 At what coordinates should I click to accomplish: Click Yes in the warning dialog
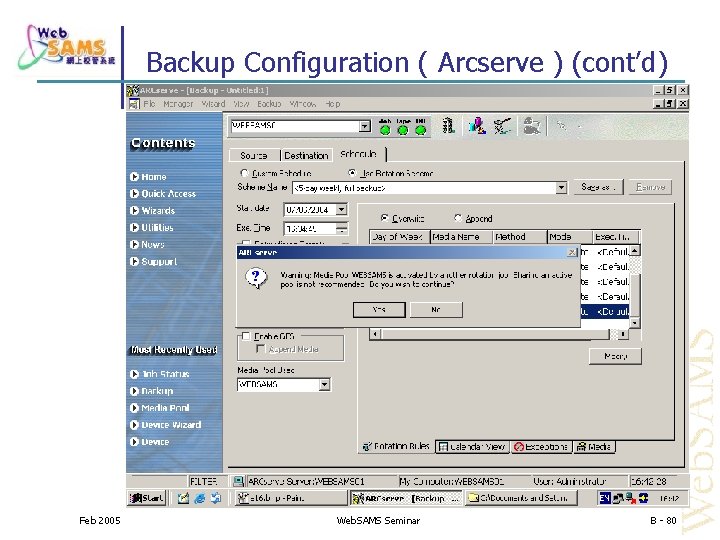pos(379,309)
